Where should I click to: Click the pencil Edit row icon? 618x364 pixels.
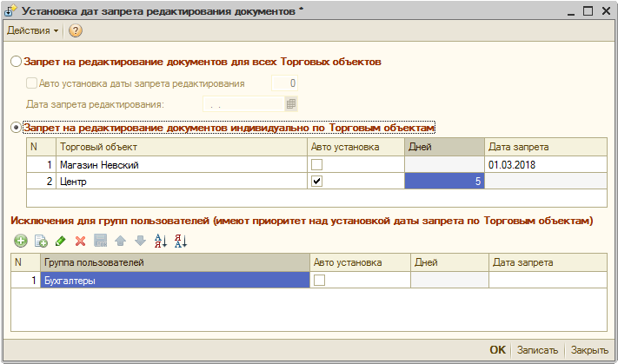(61, 241)
